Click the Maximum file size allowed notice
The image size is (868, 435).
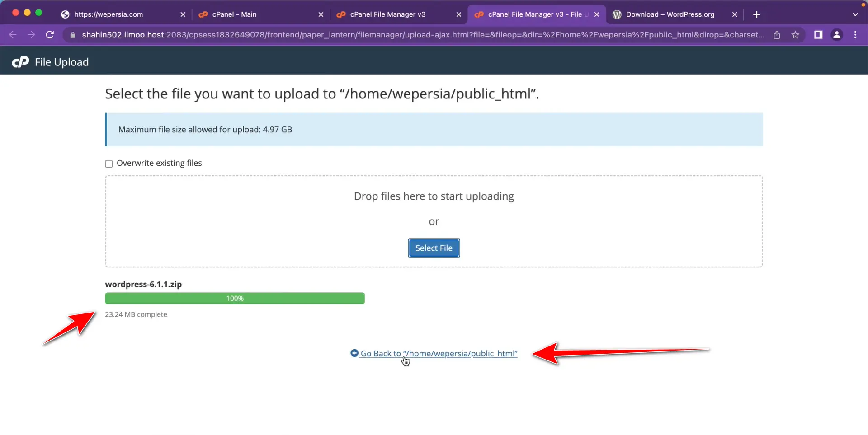click(x=434, y=130)
